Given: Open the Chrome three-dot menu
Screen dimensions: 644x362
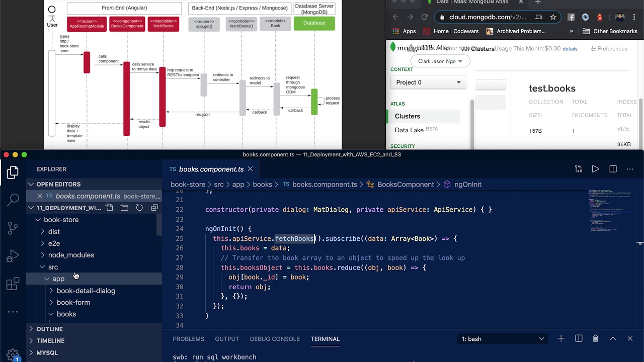Looking at the screenshot, I should tap(634, 17).
